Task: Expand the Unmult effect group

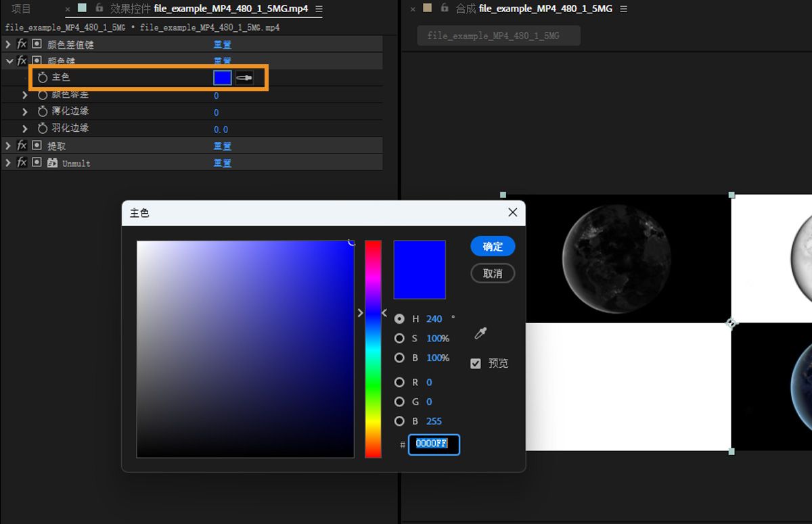Action: click(8, 163)
